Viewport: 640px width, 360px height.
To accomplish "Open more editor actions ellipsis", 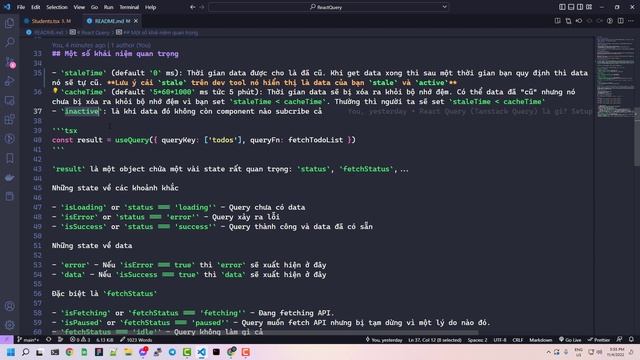I will coord(631,21).
